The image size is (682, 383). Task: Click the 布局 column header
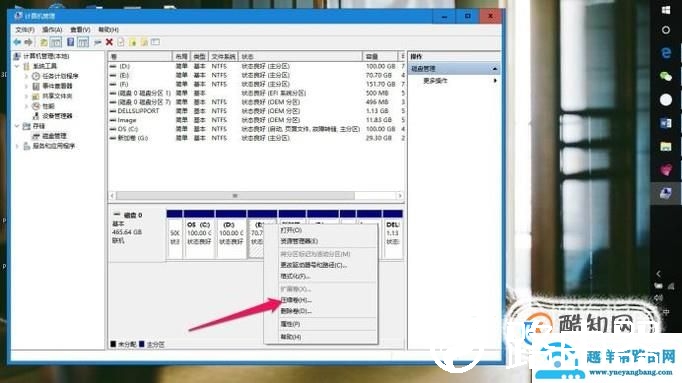(x=181, y=57)
